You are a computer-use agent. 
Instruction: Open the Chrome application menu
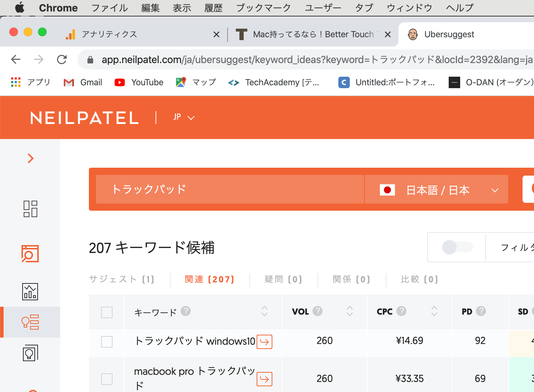[58, 8]
